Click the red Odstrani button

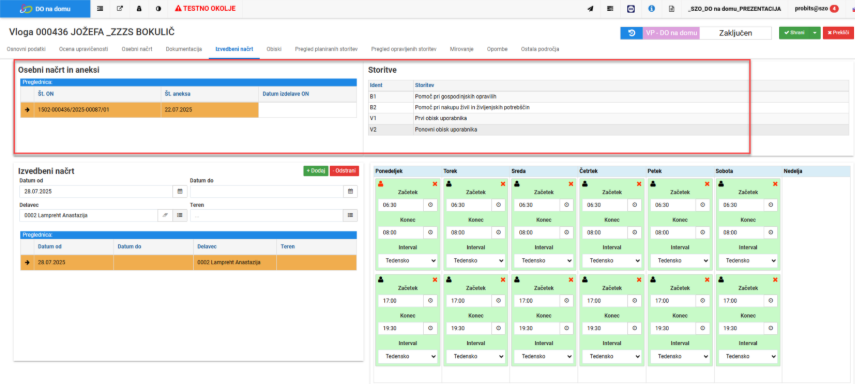(344, 171)
